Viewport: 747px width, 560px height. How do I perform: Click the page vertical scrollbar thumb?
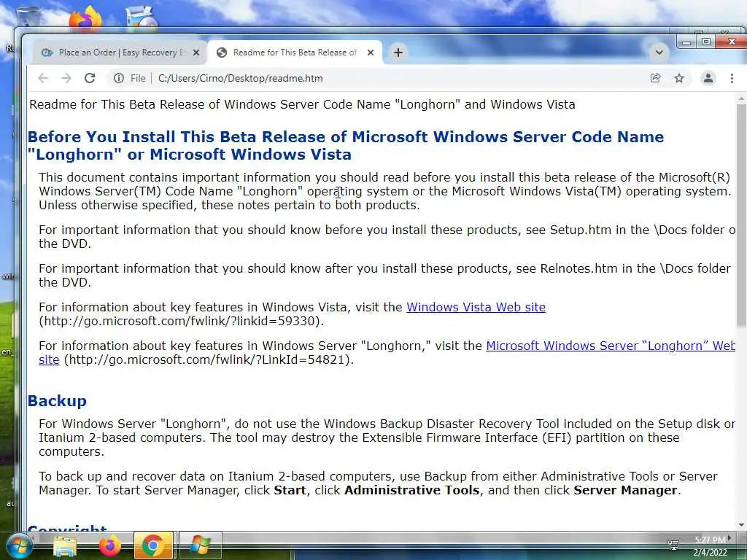pyautogui.click(x=741, y=214)
